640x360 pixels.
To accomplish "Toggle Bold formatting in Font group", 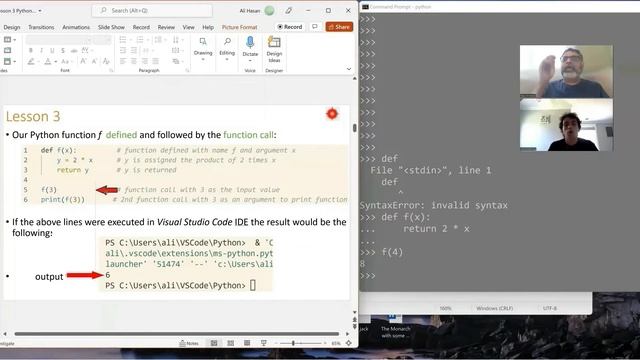I will pos(31,51).
